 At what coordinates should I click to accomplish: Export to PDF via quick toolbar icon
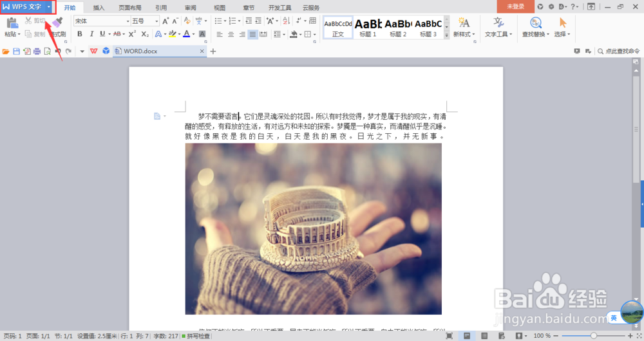26,51
